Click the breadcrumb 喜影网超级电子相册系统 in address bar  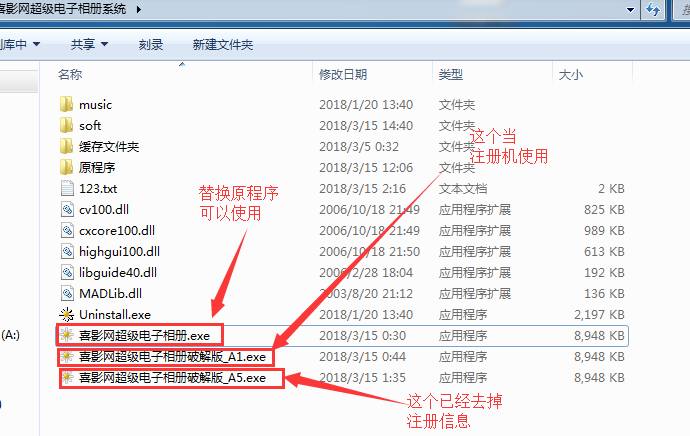[63, 9]
